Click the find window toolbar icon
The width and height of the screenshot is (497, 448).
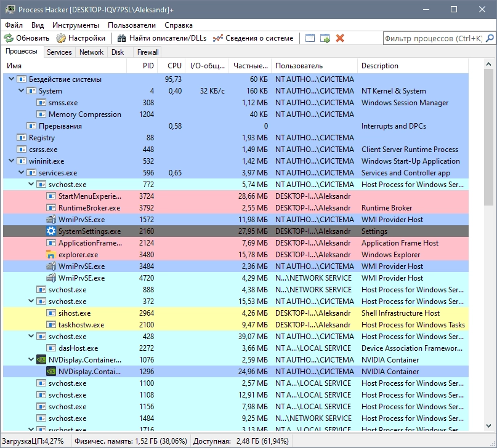point(310,38)
